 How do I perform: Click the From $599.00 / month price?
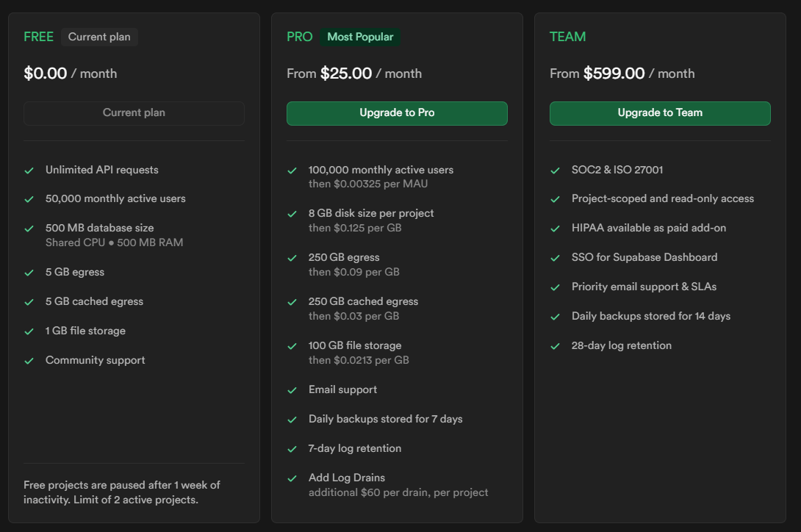(622, 73)
